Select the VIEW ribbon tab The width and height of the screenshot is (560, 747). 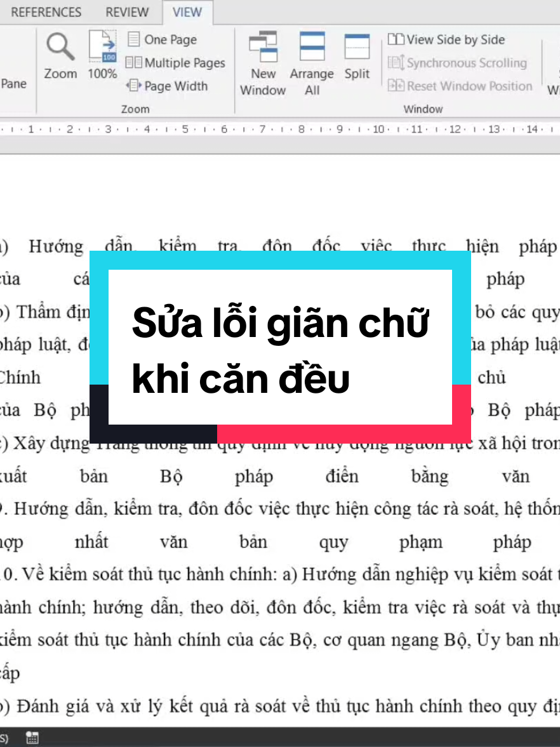pyautogui.click(x=187, y=11)
